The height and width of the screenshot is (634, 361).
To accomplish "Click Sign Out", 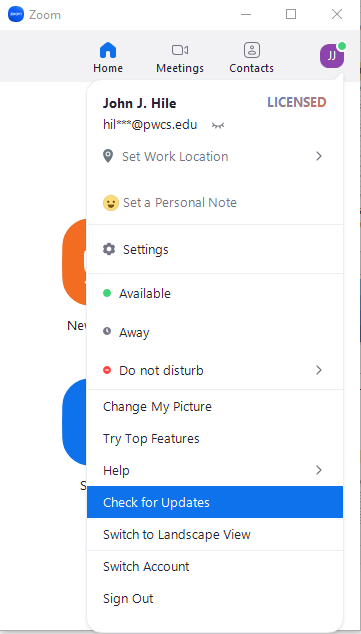I will coord(215,598).
